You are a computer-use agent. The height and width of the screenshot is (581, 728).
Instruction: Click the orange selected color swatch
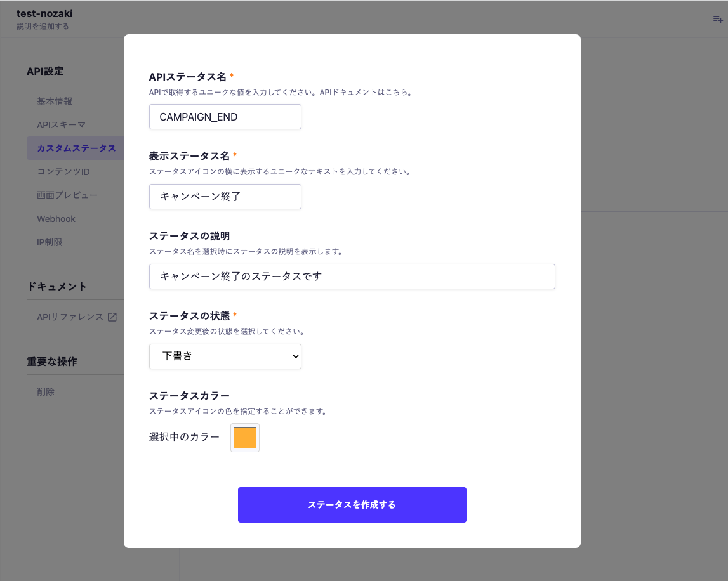245,438
